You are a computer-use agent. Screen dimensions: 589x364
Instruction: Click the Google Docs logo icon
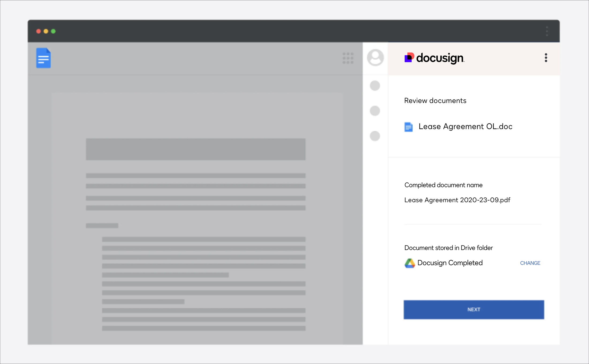tap(43, 58)
